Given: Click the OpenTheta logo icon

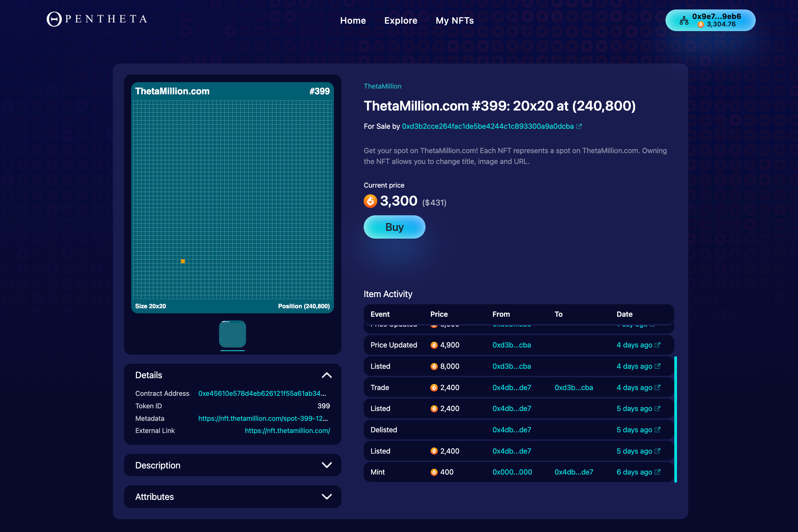Looking at the screenshot, I should pyautogui.click(x=54, y=19).
